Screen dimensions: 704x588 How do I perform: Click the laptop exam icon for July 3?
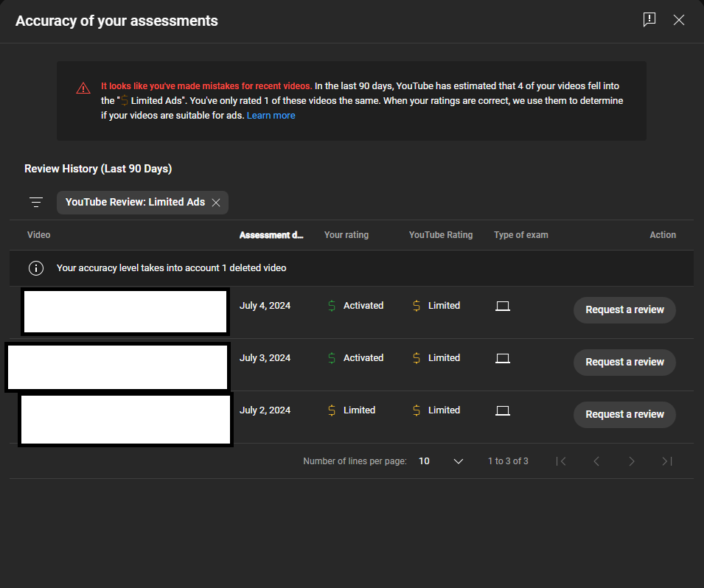[x=503, y=358]
